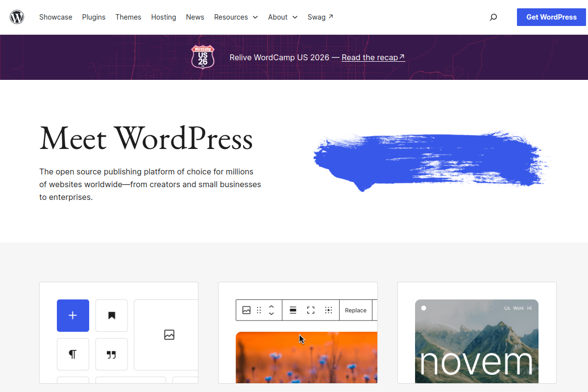Screen dimensions: 588x392
Task: Open the search magnifier icon
Action: [493, 17]
